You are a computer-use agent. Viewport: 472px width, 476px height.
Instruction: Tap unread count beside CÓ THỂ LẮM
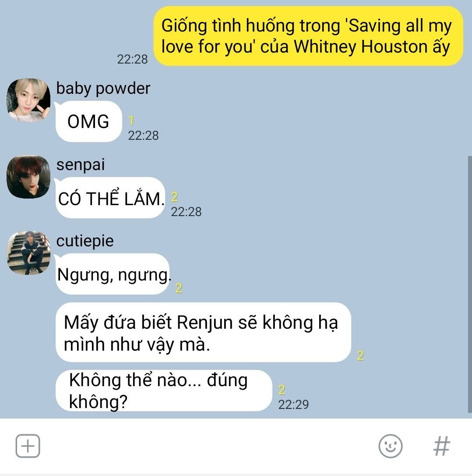(174, 197)
